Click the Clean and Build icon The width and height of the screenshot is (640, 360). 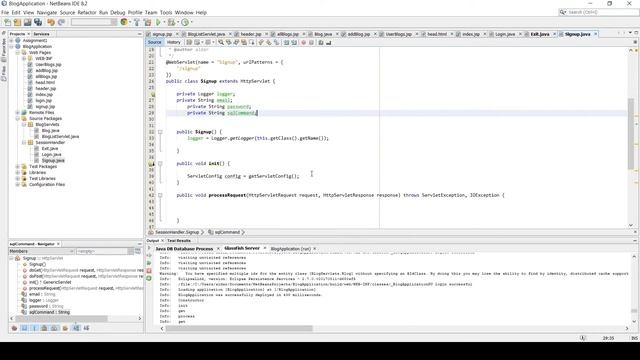[x=147, y=22]
